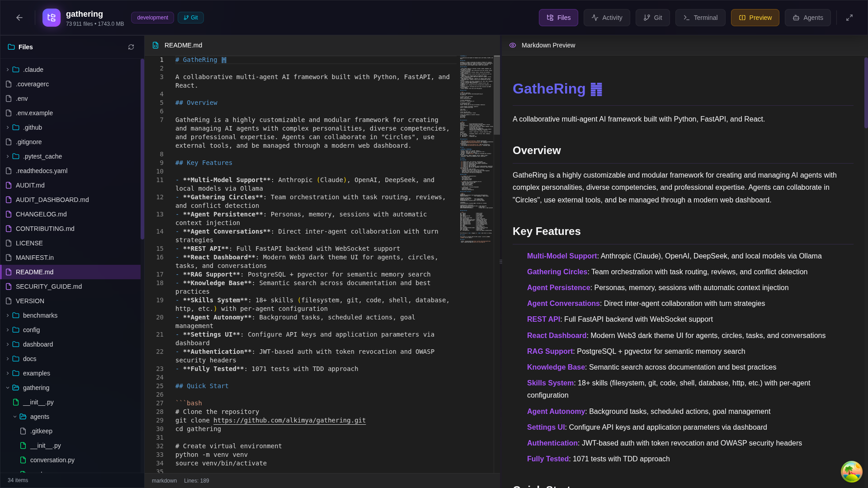Click the dashboard folder icon
Screen dimensions: 868x488
pyautogui.click(x=16, y=344)
